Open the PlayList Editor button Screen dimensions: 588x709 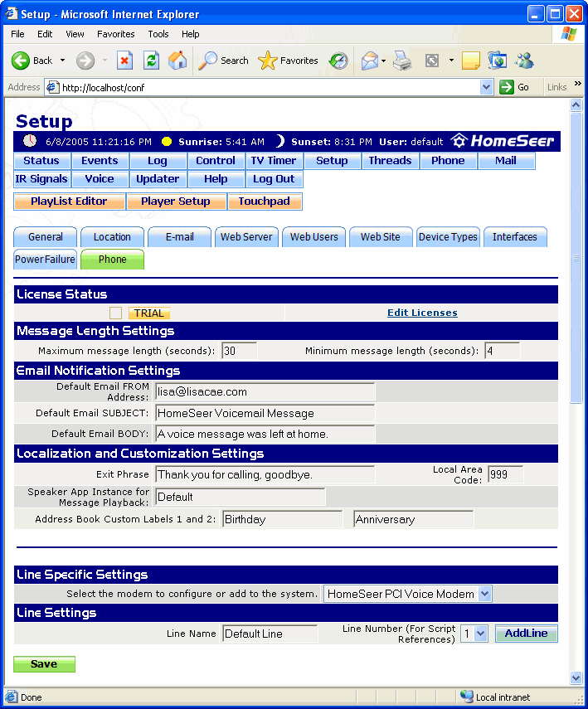69,202
